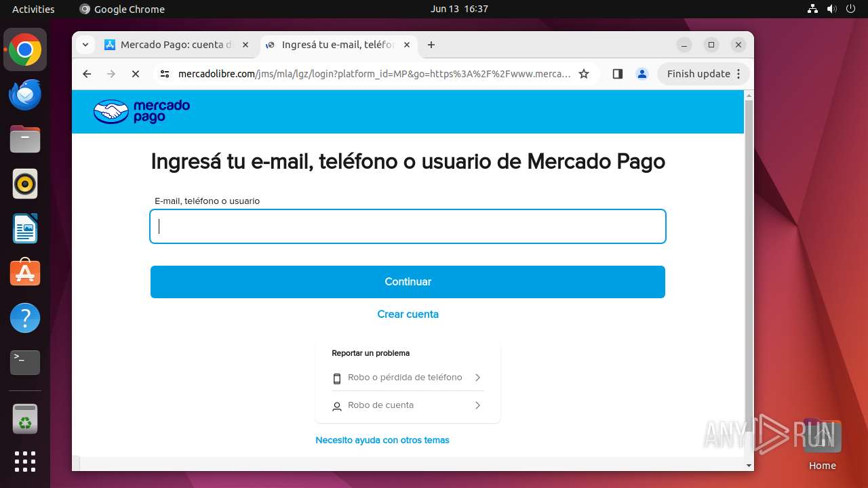The width and height of the screenshot is (868, 488).
Task: Click the user icon beside Robo de cuenta
Action: click(x=337, y=407)
